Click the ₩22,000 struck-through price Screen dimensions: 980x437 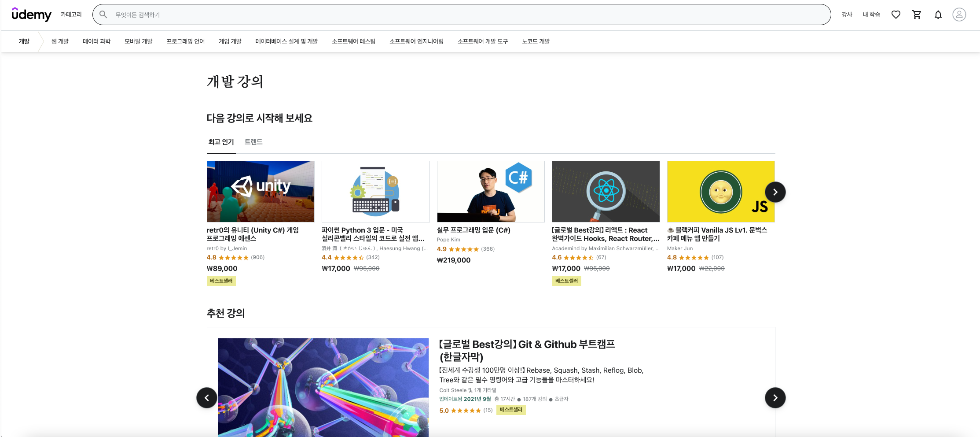pyautogui.click(x=712, y=269)
